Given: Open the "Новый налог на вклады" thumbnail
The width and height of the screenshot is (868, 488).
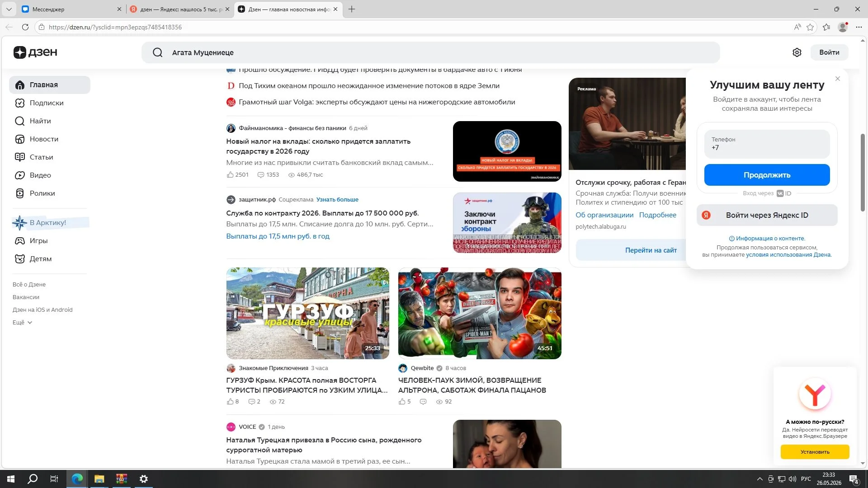Looking at the screenshot, I should (507, 151).
